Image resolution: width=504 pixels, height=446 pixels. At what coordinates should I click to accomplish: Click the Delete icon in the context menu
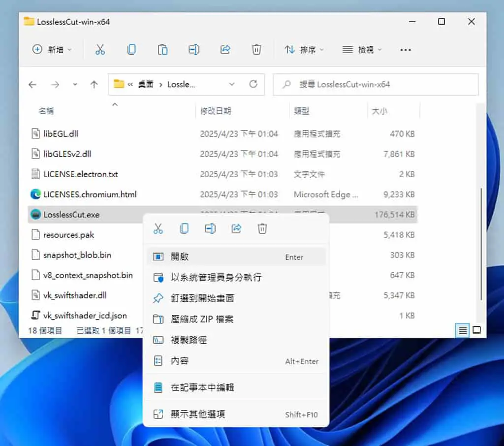coord(262,228)
